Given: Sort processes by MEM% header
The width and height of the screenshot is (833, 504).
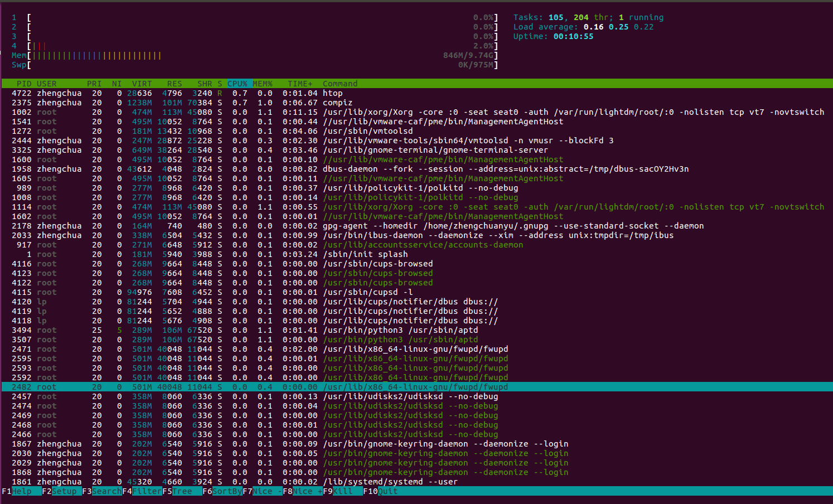Looking at the screenshot, I should pos(263,84).
